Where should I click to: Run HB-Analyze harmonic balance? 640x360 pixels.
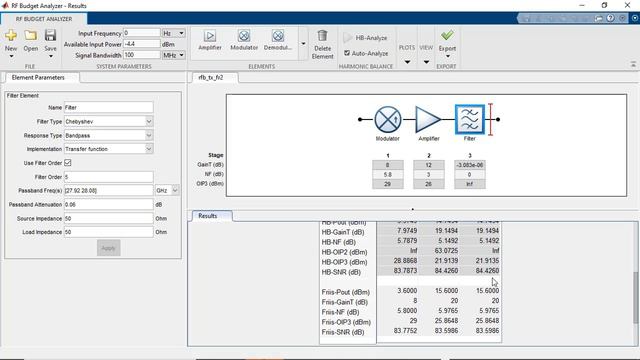[x=365, y=38]
